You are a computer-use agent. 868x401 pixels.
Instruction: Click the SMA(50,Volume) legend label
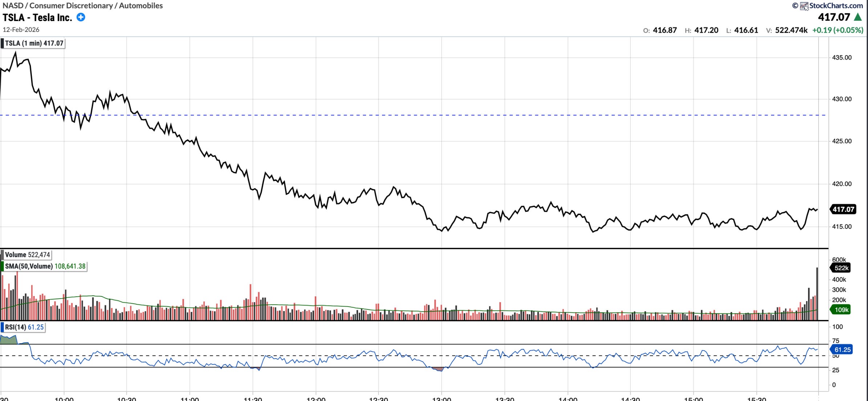45,266
